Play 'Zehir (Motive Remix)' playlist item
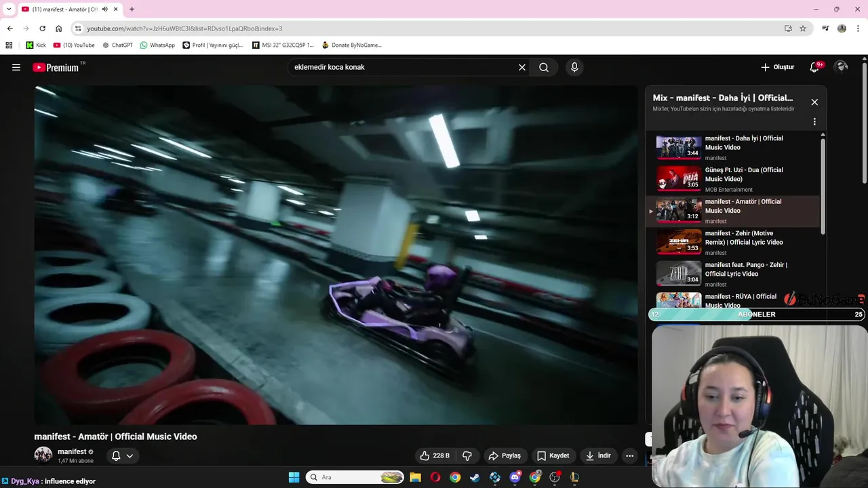The width and height of the screenshot is (868, 488). [733, 242]
